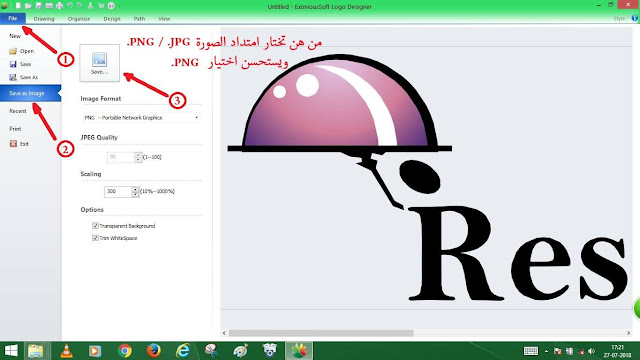640x360 pixels.
Task: Switch to the Drawing tab
Action: tap(44, 19)
